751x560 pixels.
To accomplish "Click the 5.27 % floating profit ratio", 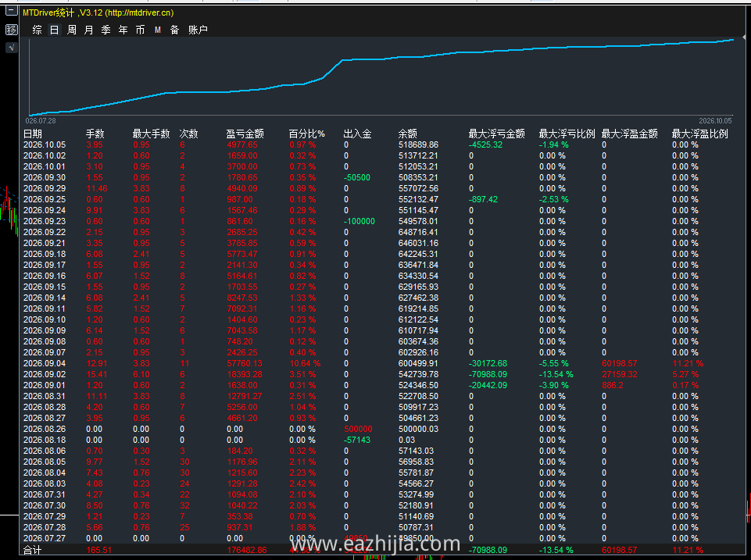I will [x=685, y=375].
